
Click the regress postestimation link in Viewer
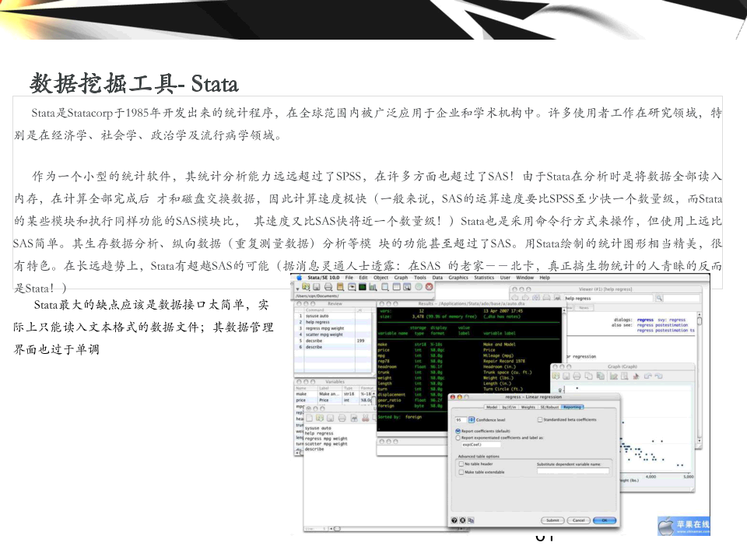(663, 325)
